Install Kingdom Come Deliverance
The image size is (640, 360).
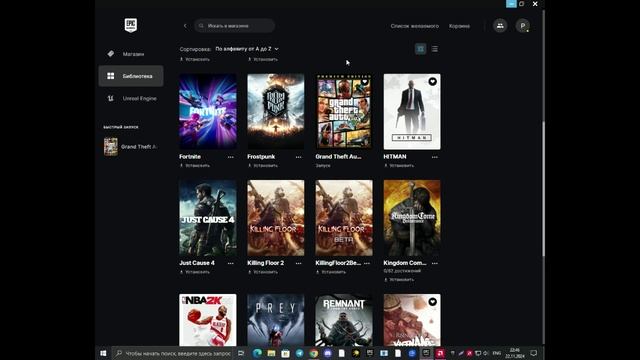coord(399,280)
